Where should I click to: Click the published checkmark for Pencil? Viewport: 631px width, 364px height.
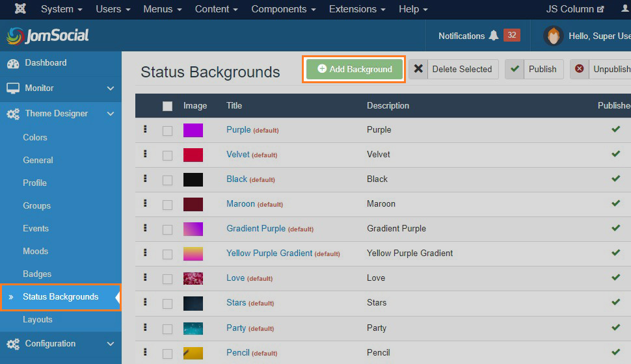615,352
